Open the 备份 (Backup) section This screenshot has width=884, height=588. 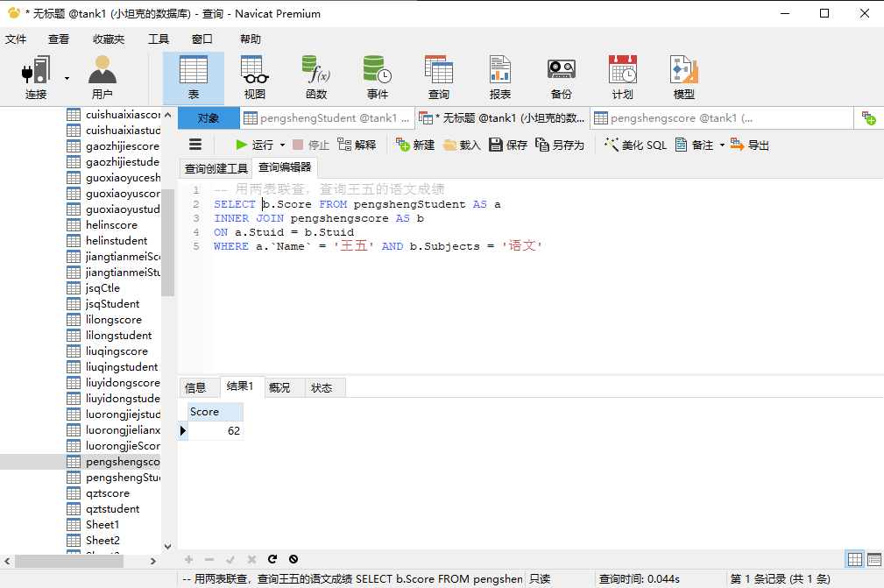[561, 78]
